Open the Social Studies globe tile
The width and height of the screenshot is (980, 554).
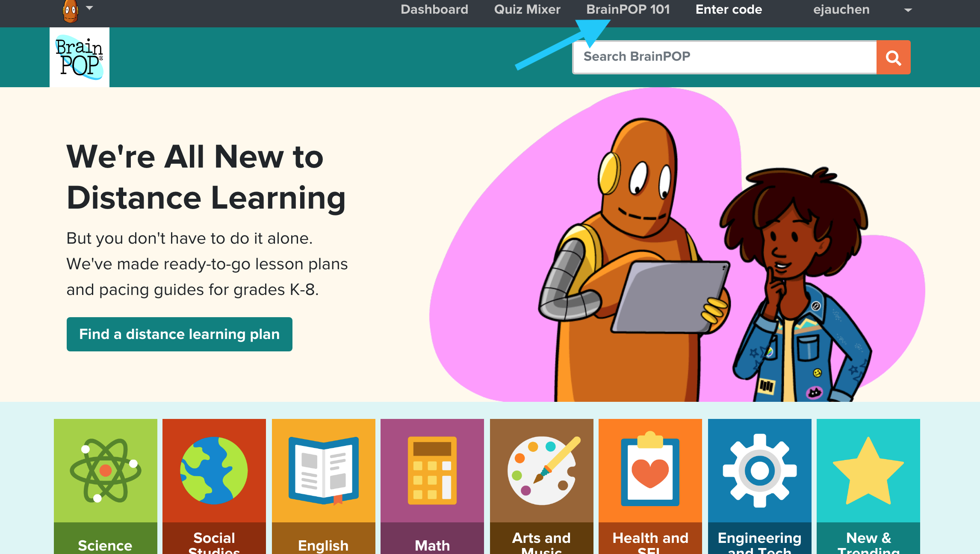point(214,470)
